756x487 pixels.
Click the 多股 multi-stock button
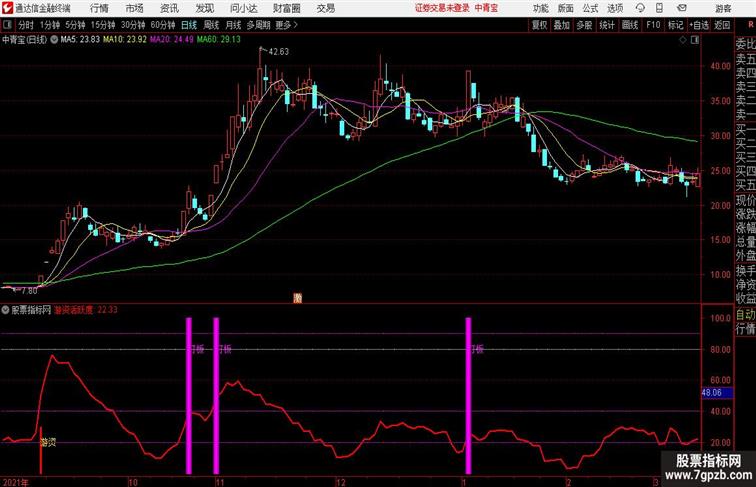[584, 25]
